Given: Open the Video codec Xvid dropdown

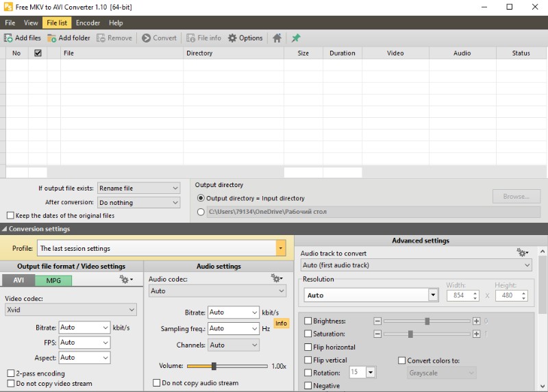Looking at the screenshot, I should (x=71, y=310).
